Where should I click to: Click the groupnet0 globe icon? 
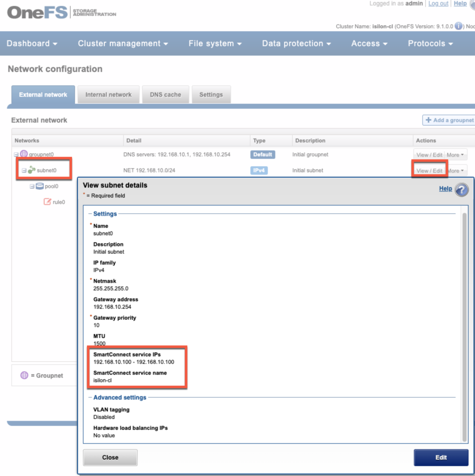point(24,154)
